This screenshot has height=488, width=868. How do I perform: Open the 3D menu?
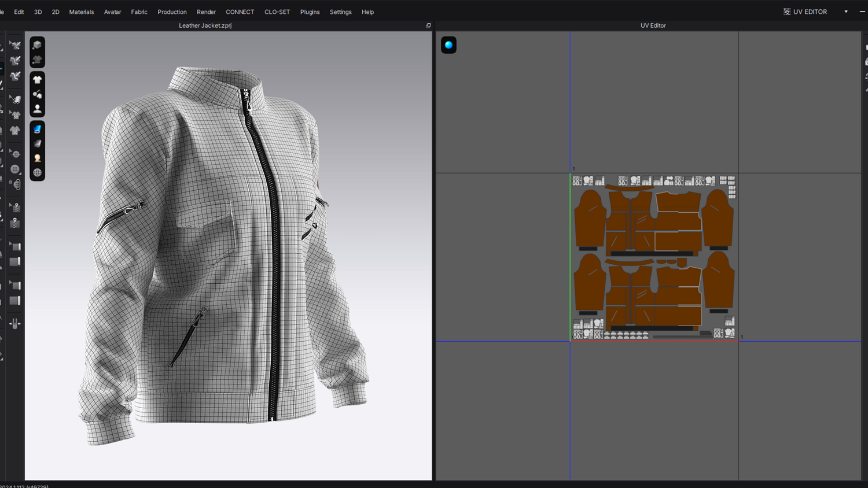[38, 12]
